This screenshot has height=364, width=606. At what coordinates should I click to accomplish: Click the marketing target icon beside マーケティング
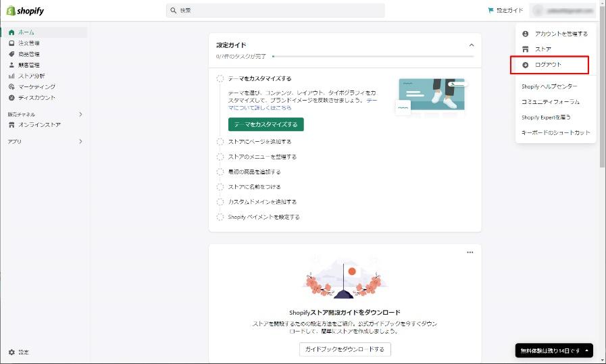coord(11,86)
